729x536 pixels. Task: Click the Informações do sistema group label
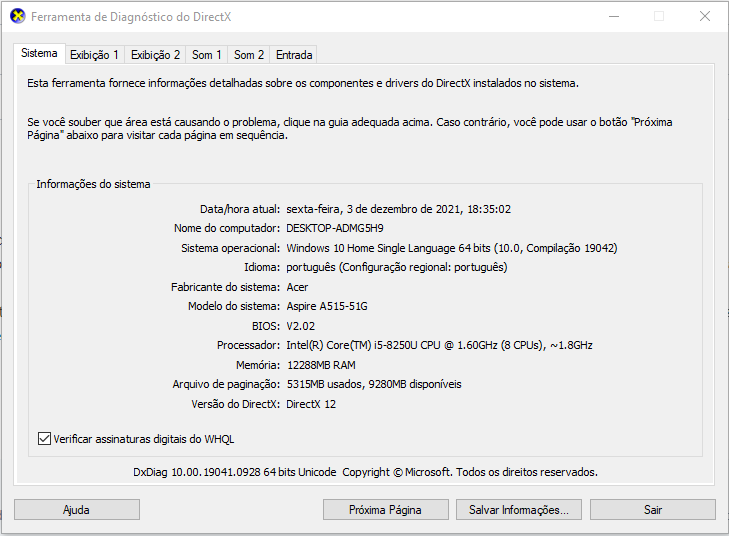[93, 184]
